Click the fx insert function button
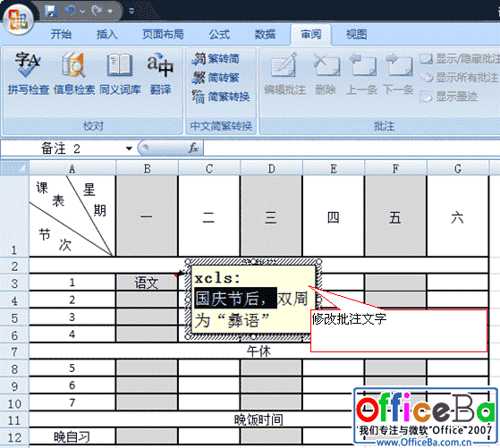 click(x=193, y=148)
